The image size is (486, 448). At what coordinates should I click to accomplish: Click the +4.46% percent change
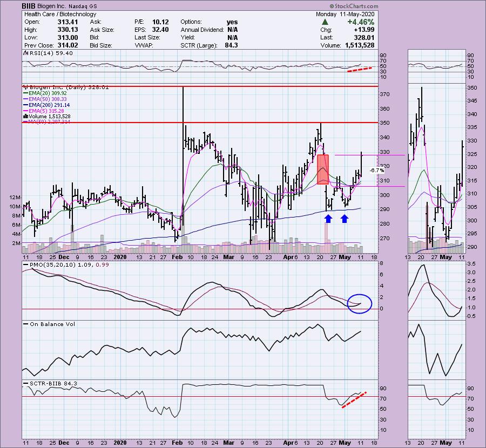point(361,22)
